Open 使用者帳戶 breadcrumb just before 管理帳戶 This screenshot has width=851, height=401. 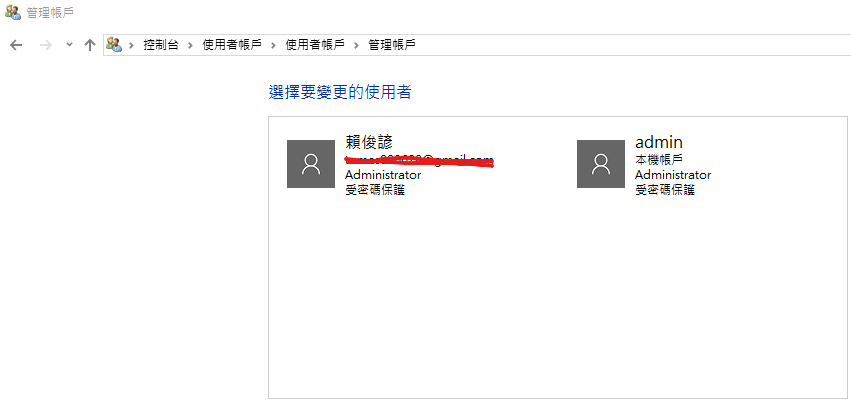315,45
